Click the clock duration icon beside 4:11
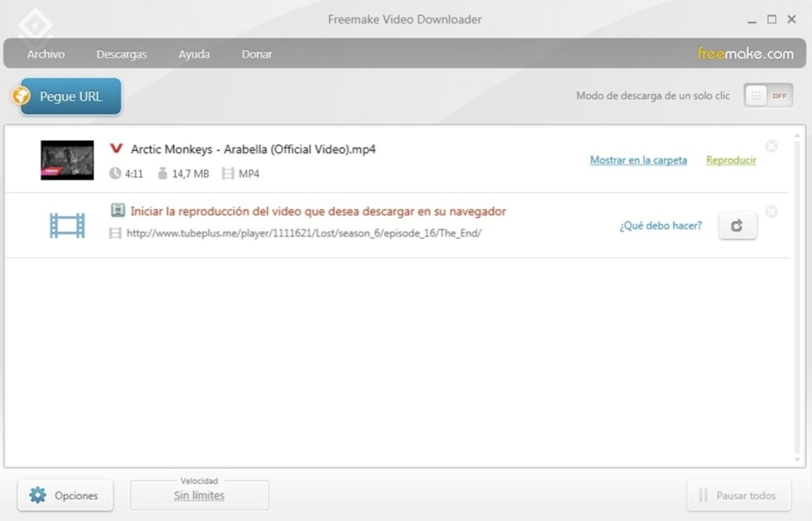 (115, 174)
